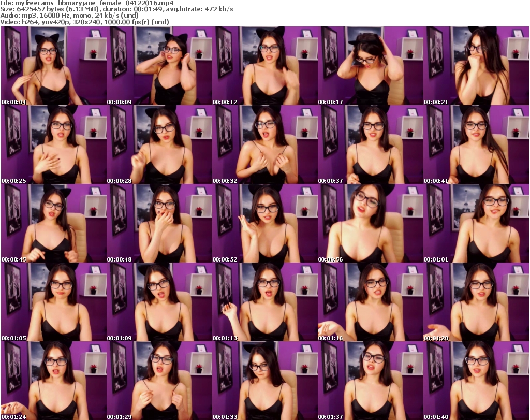This screenshot has width=530, height=420.
Task: Choose the thumbnail timestamped 00:01:24
Action: coord(54,381)
